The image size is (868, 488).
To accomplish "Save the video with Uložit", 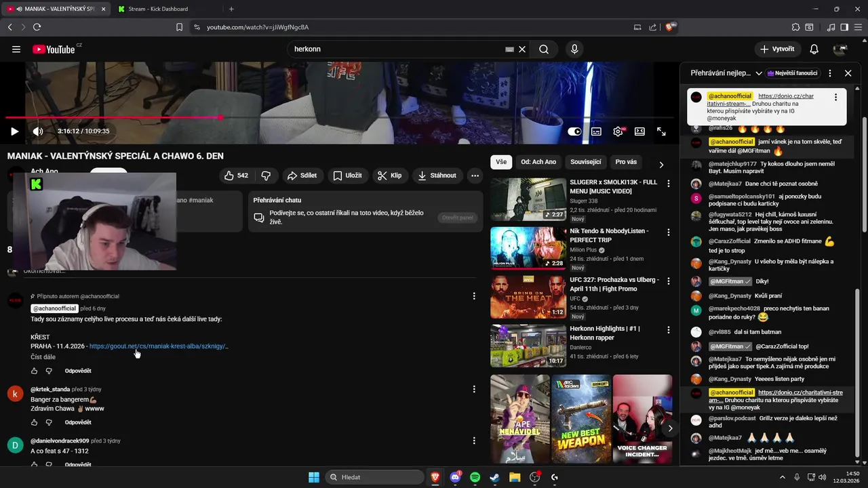I will [347, 176].
